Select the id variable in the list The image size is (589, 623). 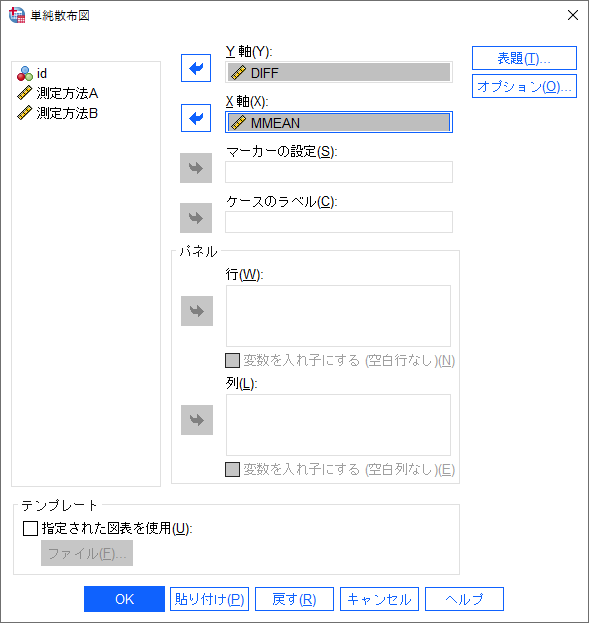pyautogui.click(x=32, y=74)
